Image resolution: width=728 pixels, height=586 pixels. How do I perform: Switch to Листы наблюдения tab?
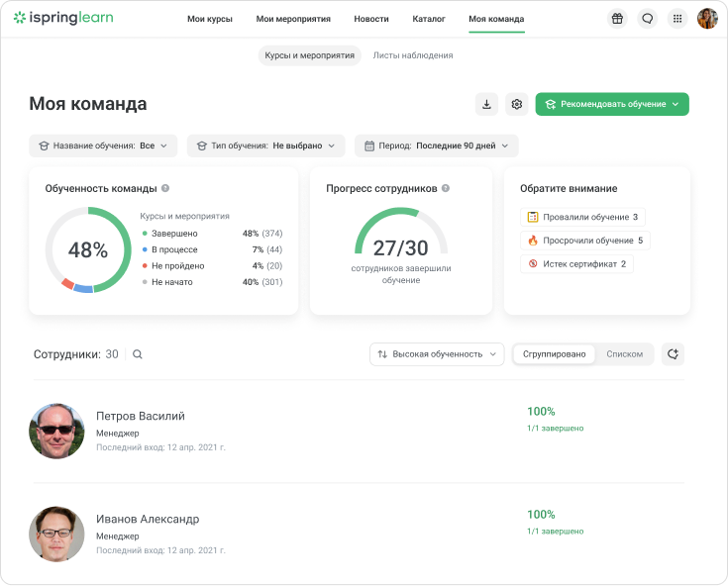(413, 55)
